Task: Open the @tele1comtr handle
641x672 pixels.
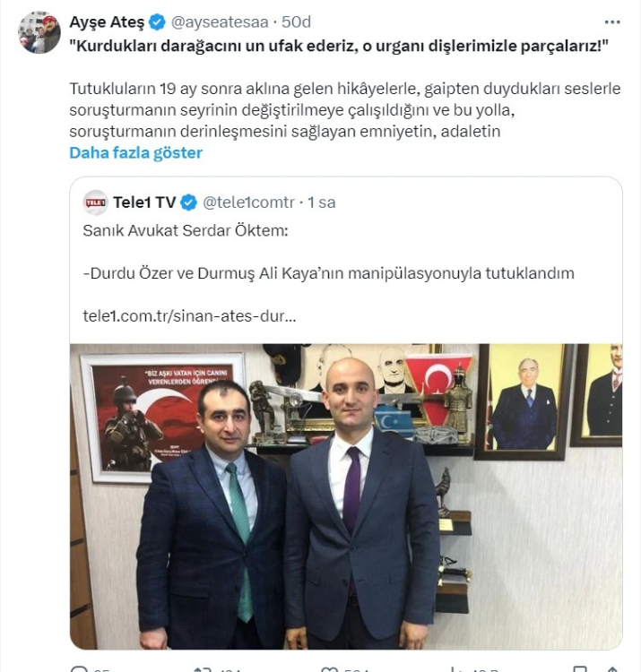Action: click(x=248, y=202)
